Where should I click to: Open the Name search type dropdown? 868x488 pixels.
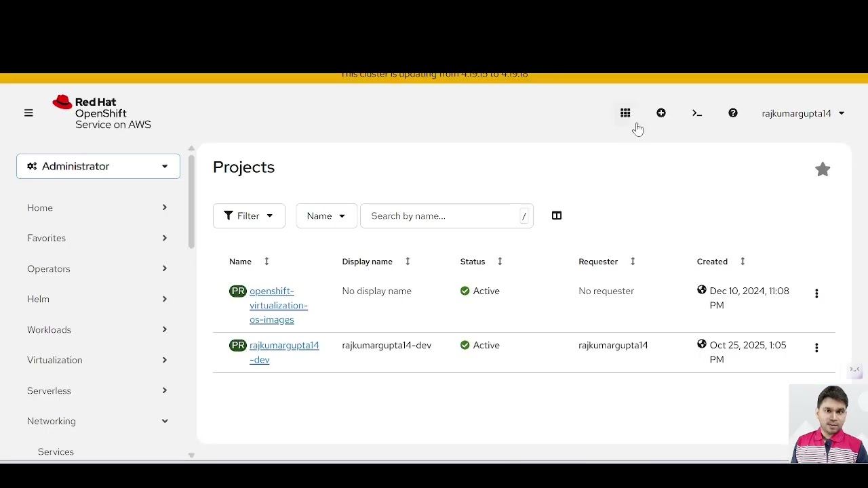click(x=326, y=216)
